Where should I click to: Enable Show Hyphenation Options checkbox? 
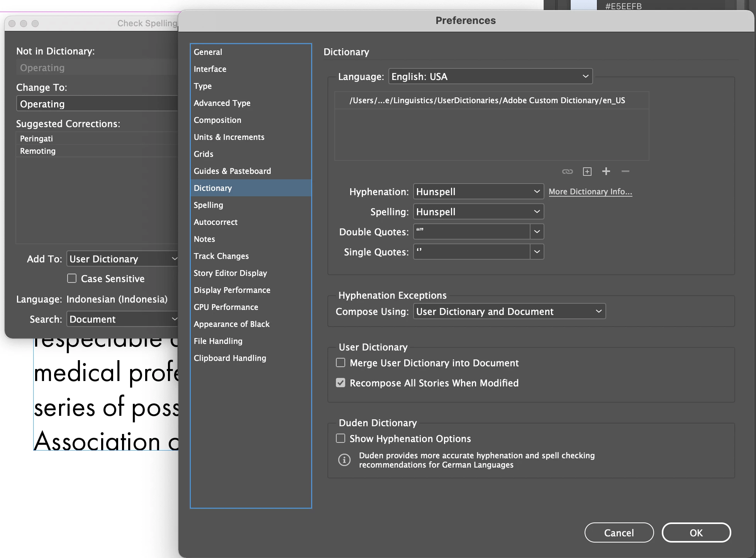click(341, 439)
